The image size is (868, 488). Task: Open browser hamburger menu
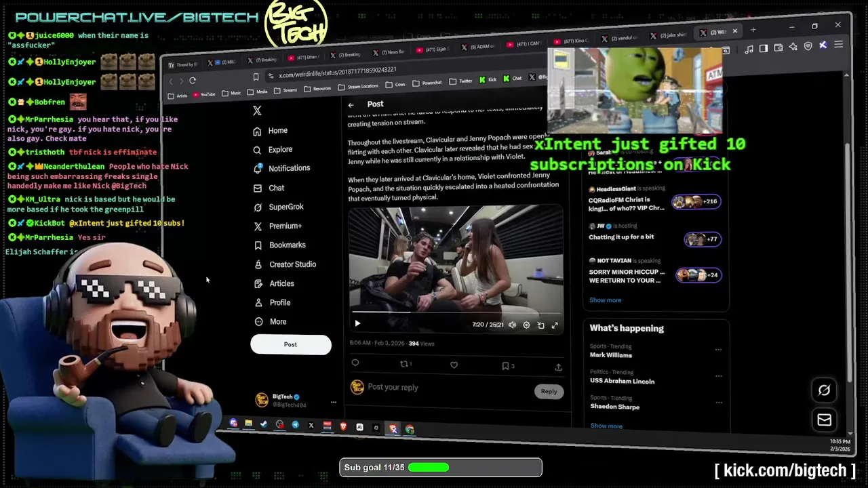(x=839, y=45)
